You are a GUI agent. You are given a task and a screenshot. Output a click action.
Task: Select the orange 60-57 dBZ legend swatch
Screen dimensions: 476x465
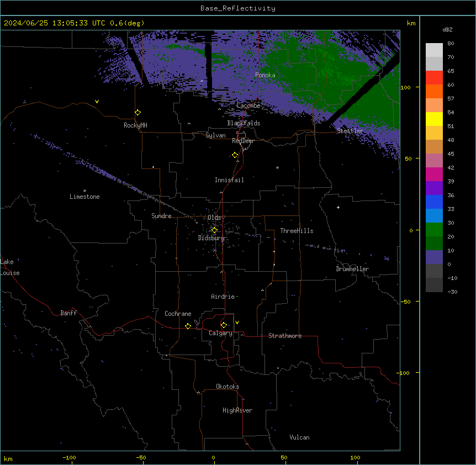[x=434, y=91]
